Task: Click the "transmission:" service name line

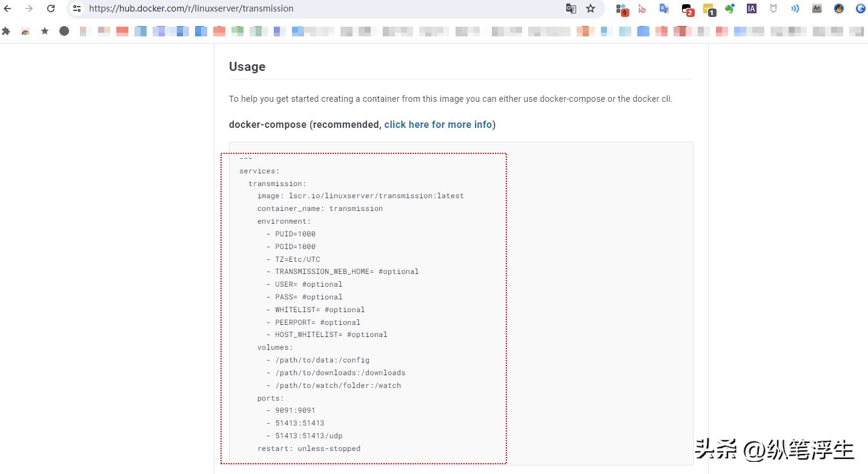Action: pyautogui.click(x=277, y=184)
